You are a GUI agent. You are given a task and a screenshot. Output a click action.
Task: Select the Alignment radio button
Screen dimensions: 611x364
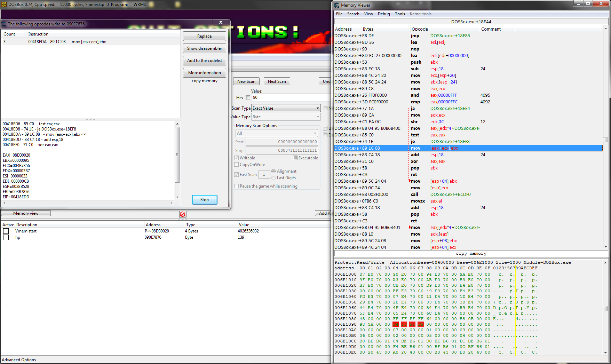tap(273, 171)
